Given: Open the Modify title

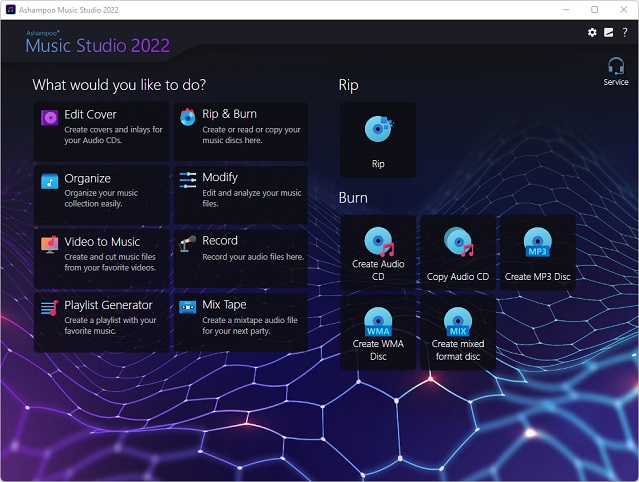Looking at the screenshot, I should [x=220, y=177].
